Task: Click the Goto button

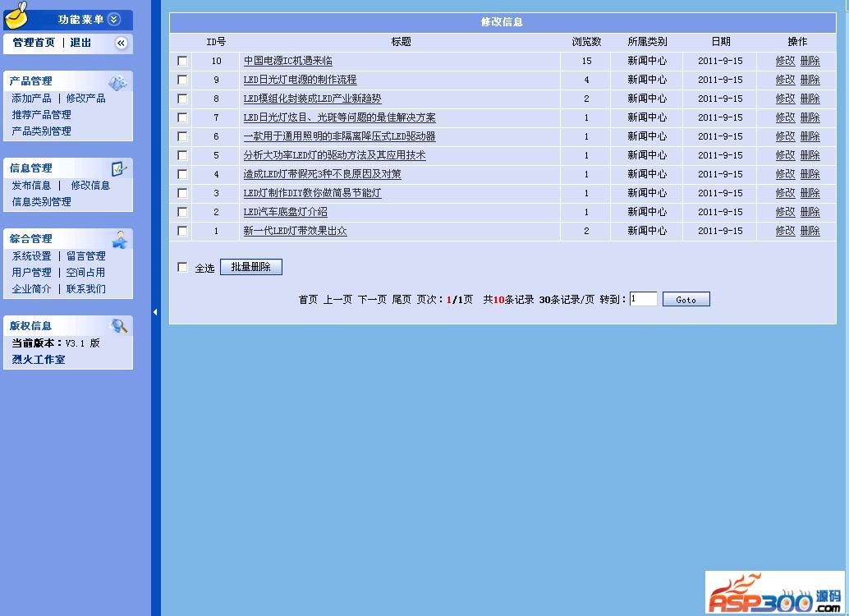Action: (686, 300)
